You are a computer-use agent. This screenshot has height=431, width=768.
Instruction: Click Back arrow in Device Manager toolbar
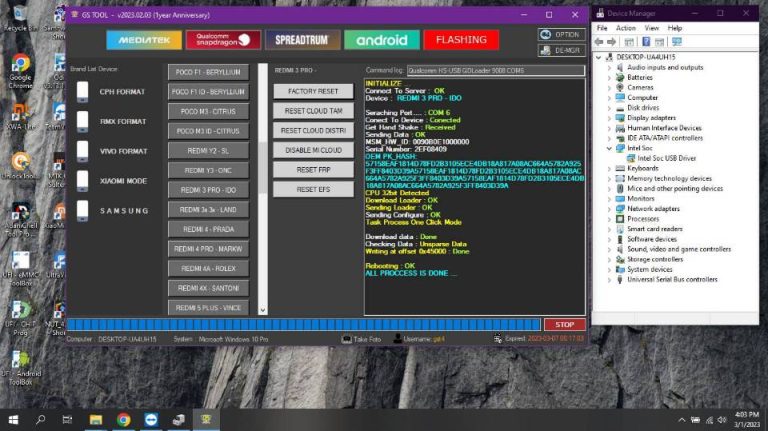pyautogui.click(x=599, y=42)
